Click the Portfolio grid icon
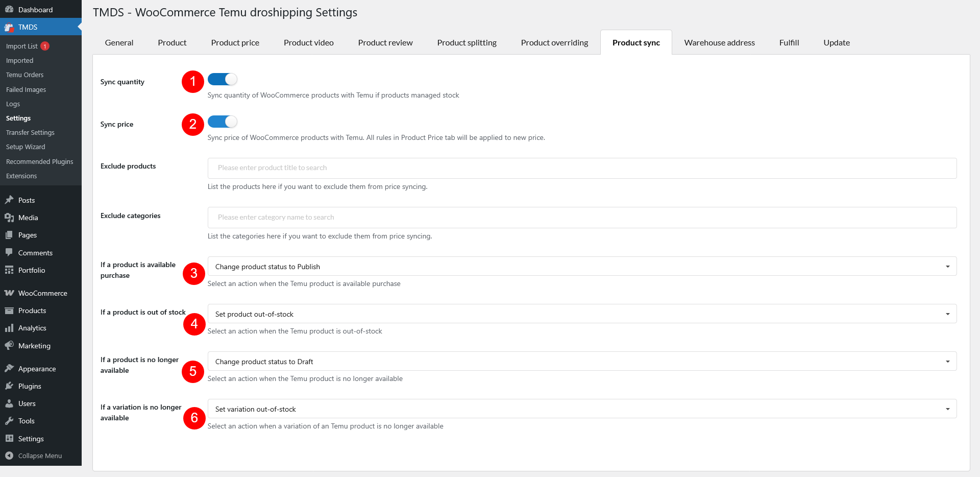Viewport: 980px width, 477px height. click(x=9, y=270)
